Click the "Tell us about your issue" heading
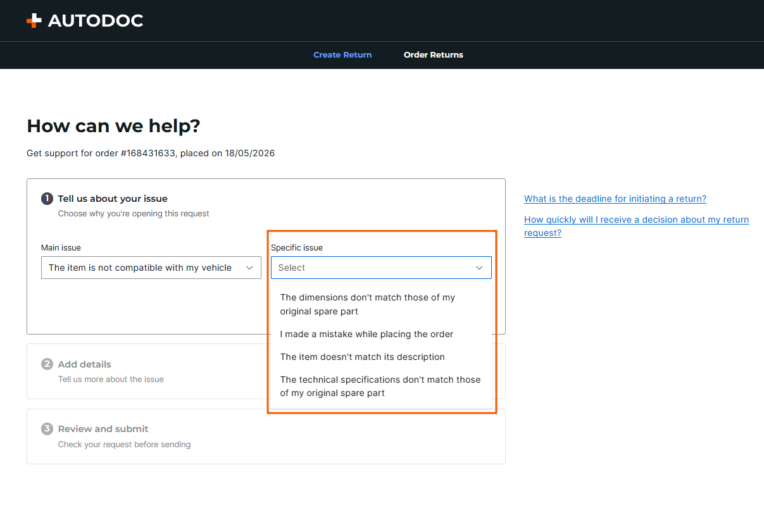764x532 pixels. (113, 199)
